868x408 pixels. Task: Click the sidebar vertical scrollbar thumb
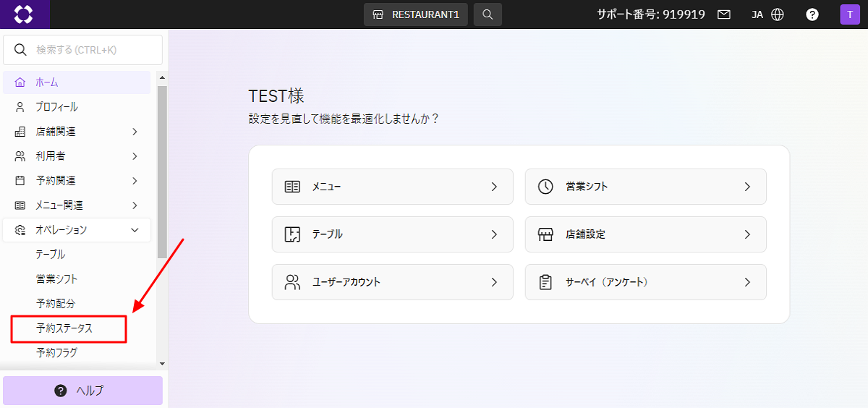pyautogui.click(x=162, y=172)
